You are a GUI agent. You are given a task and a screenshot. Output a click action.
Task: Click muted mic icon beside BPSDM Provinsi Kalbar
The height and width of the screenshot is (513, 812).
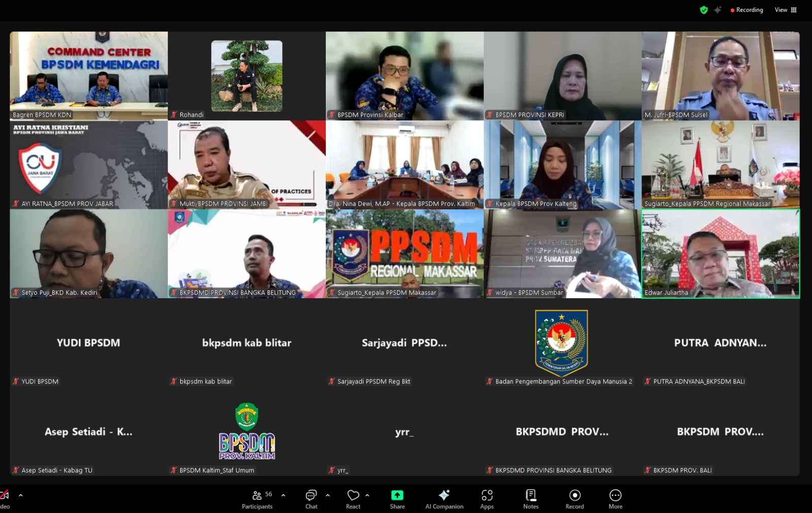[332, 115]
